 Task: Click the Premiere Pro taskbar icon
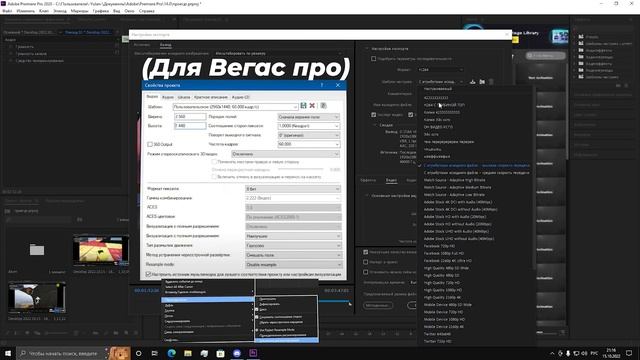pyautogui.click(x=253, y=353)
